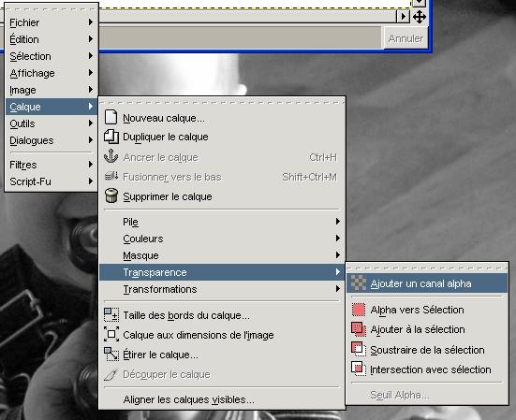
Task: Expand the Outils submenu arrow
Action: click(x=91, y=123)
